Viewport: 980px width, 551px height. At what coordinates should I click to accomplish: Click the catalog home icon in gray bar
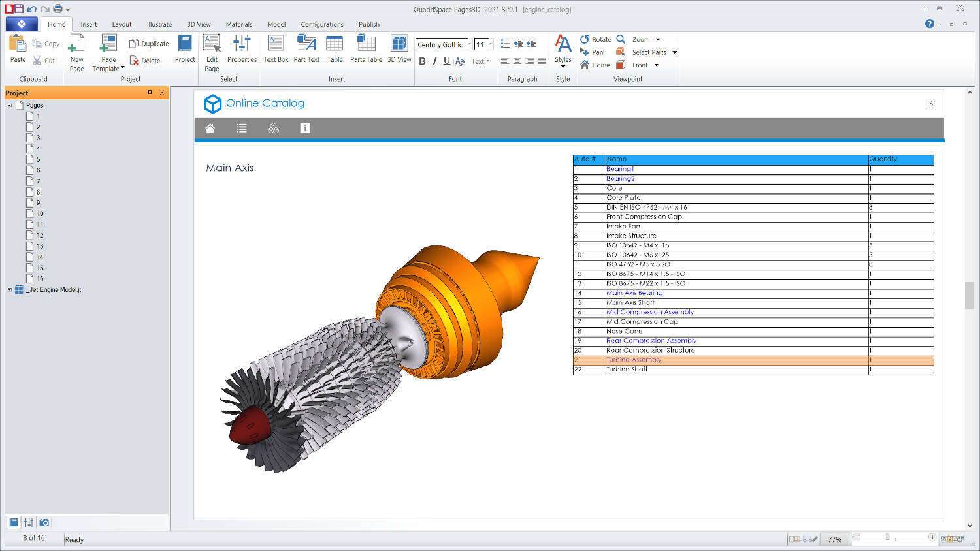point(210,129)
